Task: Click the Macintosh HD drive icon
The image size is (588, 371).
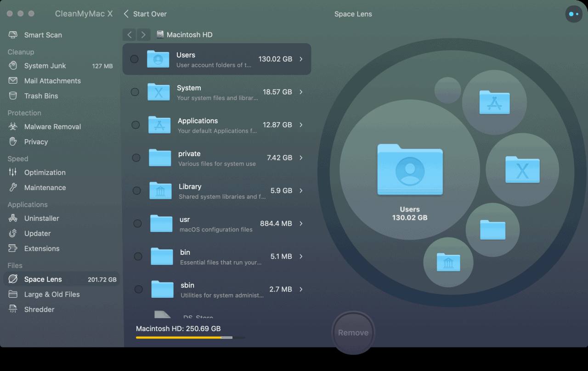Action: click(x=160, y=34)
